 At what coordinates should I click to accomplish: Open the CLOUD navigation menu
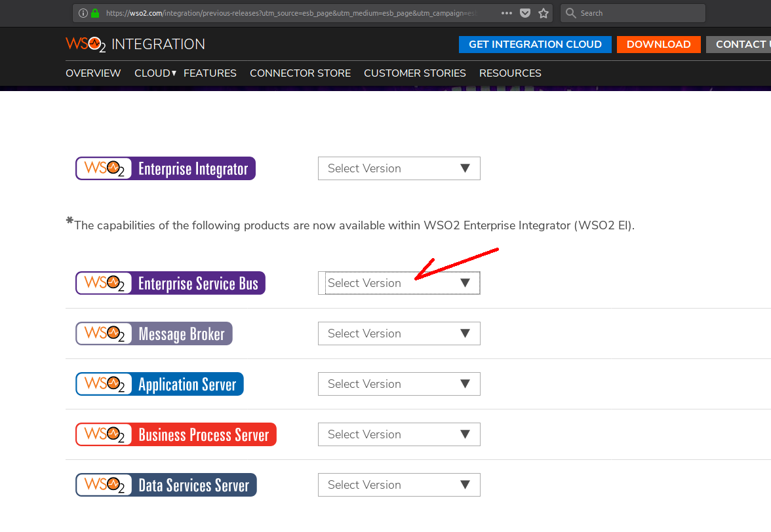155,73
